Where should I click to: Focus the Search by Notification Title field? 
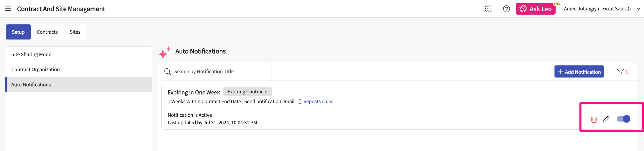219,72
